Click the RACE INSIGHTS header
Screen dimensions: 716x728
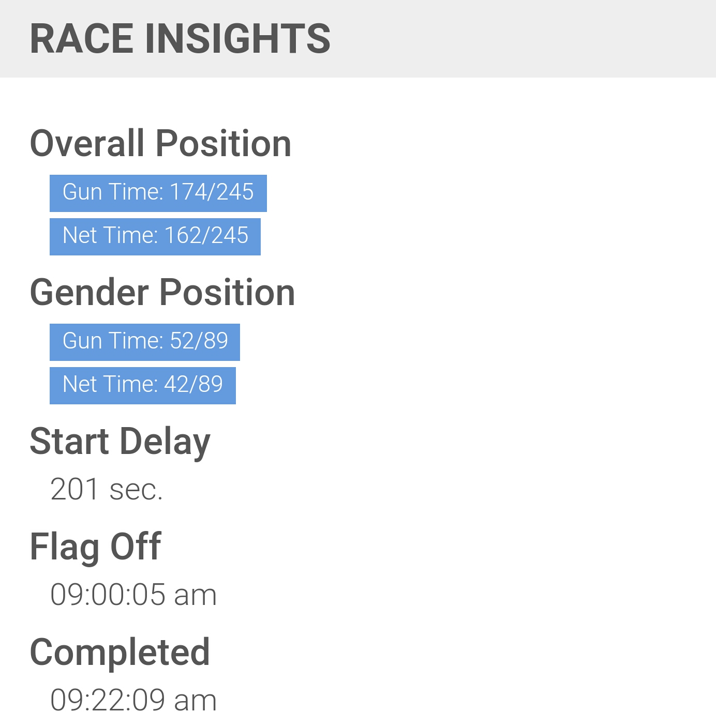pyautogui.click(x=180, y=39)
